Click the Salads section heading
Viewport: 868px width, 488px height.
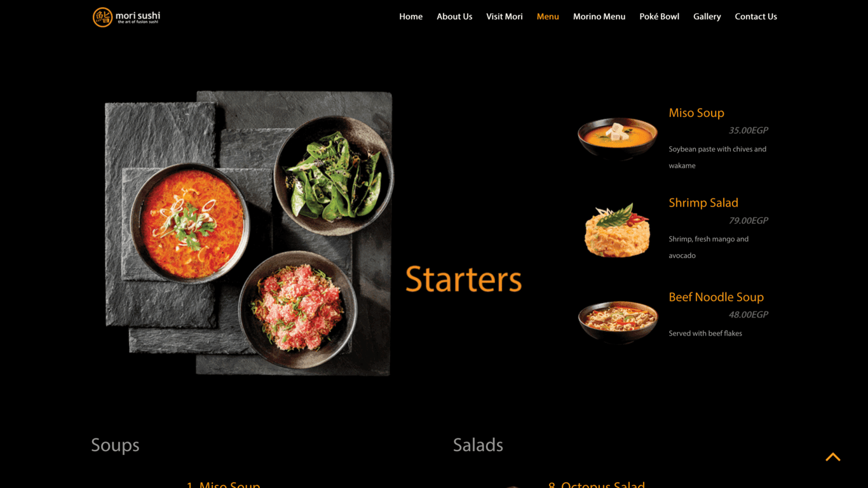click(x=478, y=445)
